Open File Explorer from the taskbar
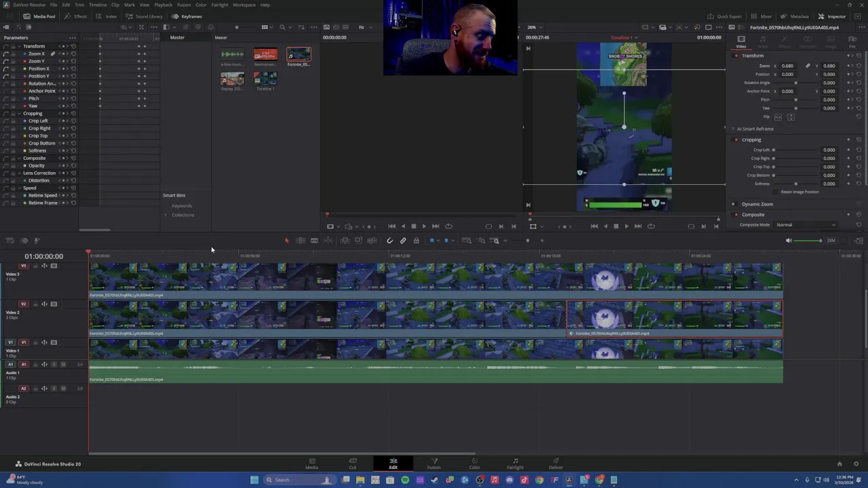 click(x=360, y=480)
